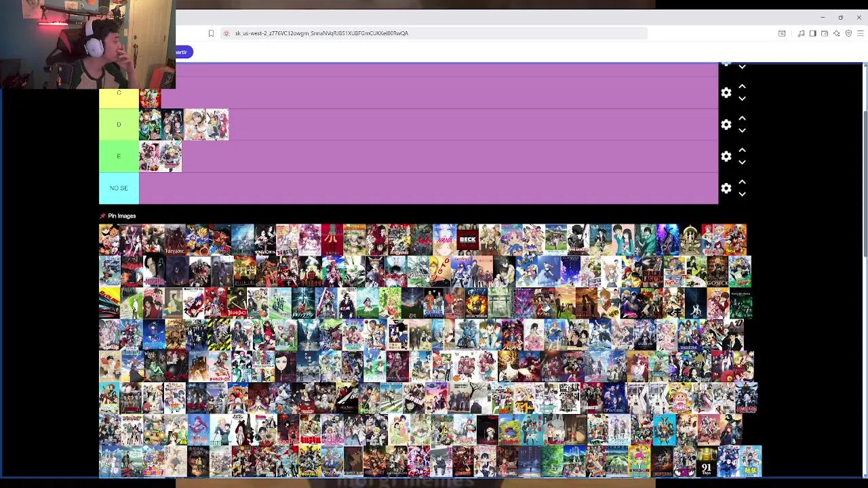
Task: Select the last poster in the D tier
Action: tap(218, 125)
